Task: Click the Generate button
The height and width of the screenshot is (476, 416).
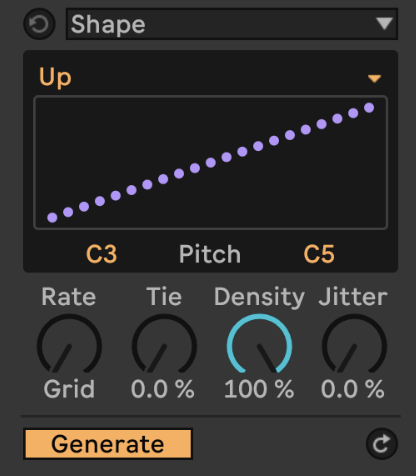Action: (108, 444)
